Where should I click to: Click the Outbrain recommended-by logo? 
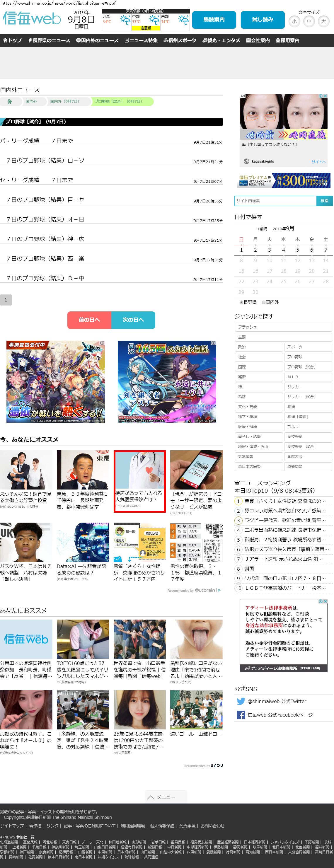[205, 590]
